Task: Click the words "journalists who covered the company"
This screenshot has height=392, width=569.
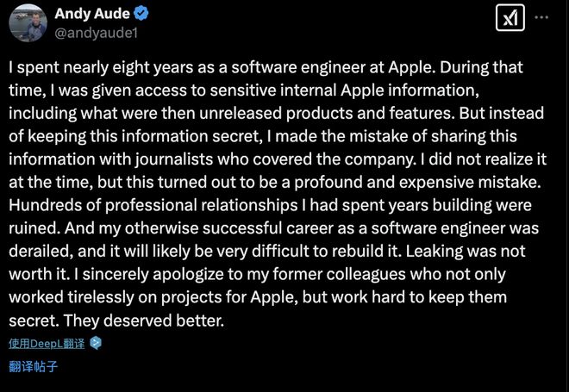Action: [x=276, y=159]
